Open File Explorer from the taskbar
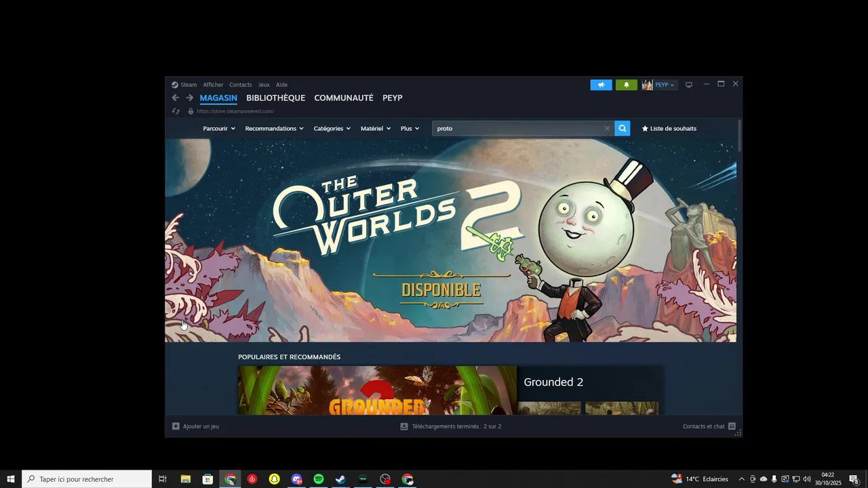This screenshot has height=488, width=868. click(x=186, y=479)
